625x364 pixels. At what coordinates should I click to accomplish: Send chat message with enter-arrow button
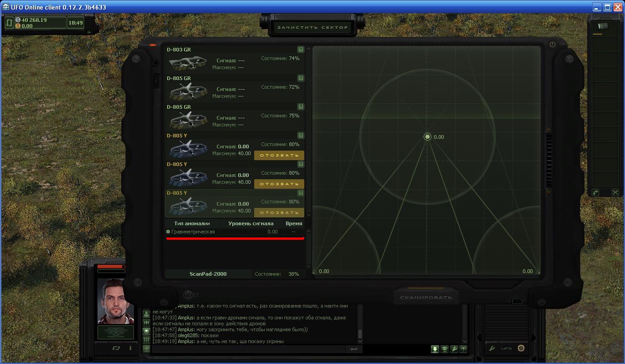coord(353,349)
